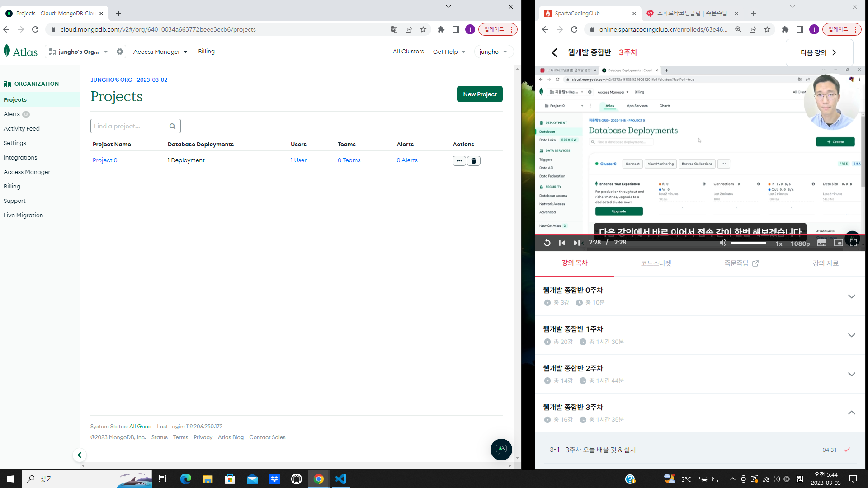Zoom icon in Sparta address bar

738,29
